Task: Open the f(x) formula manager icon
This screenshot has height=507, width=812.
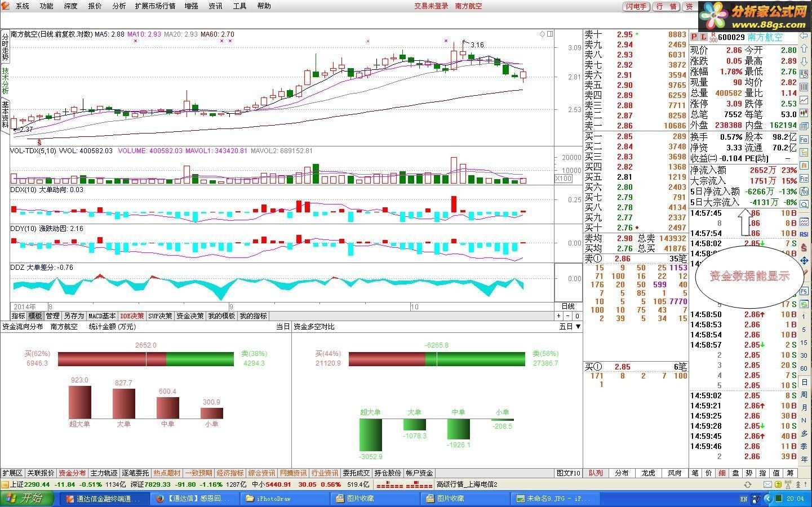Action: point(804,192)
